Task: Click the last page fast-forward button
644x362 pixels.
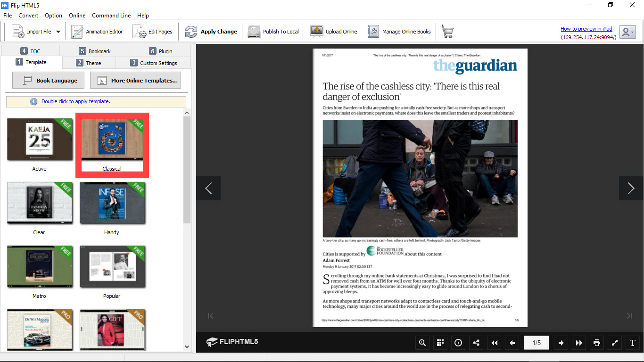Action: 579,343
